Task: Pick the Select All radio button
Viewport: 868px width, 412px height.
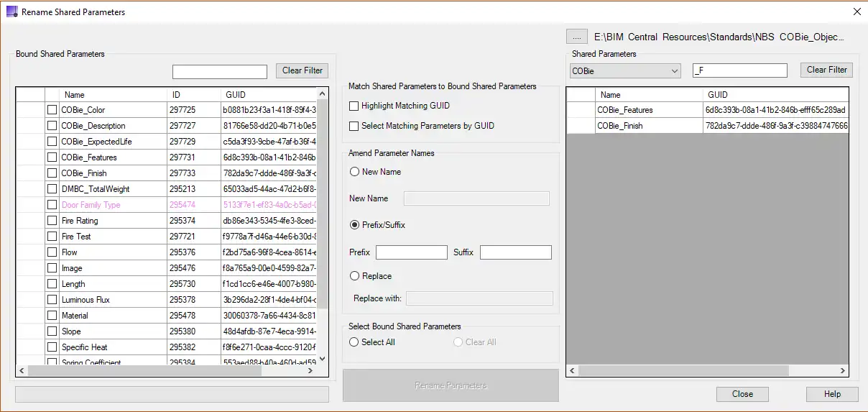Action: coord(354,342)
